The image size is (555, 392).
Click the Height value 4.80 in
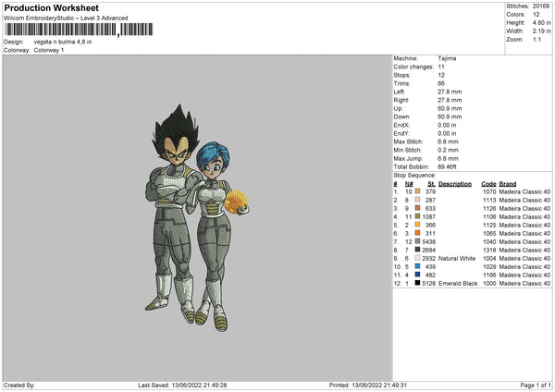[x=541, y=22]
